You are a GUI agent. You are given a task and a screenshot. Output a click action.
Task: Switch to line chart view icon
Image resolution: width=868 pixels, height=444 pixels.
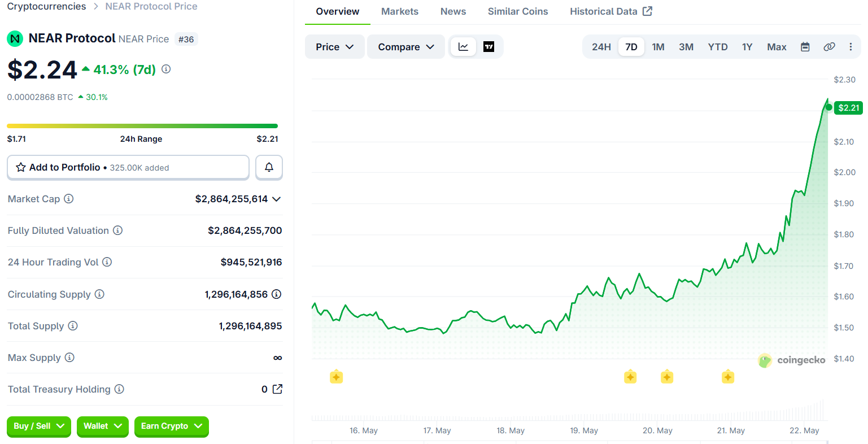coord(463,47)
